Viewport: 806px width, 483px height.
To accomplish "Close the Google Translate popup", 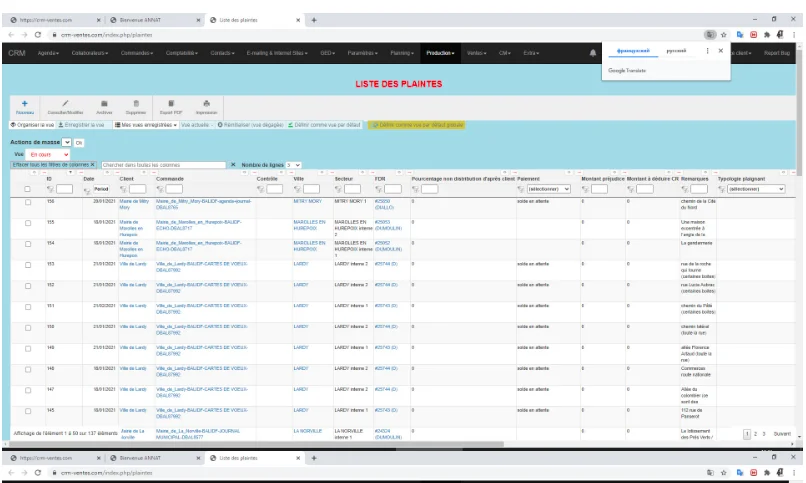I will click(720, 50).
